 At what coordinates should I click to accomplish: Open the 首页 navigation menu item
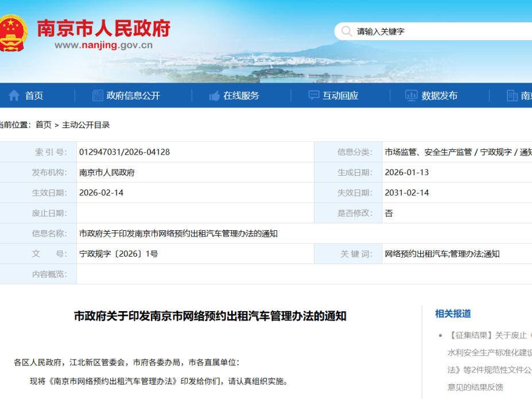point(34,96)
